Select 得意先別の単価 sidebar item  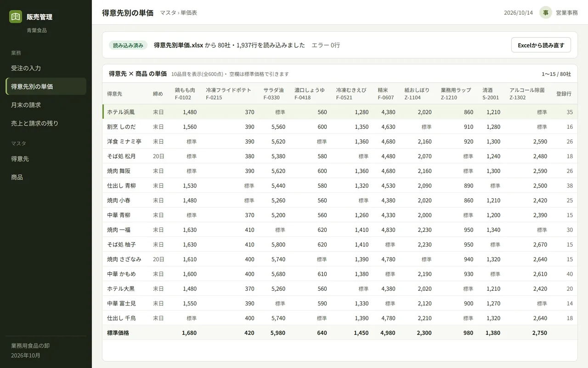click(x=46, y=86)
